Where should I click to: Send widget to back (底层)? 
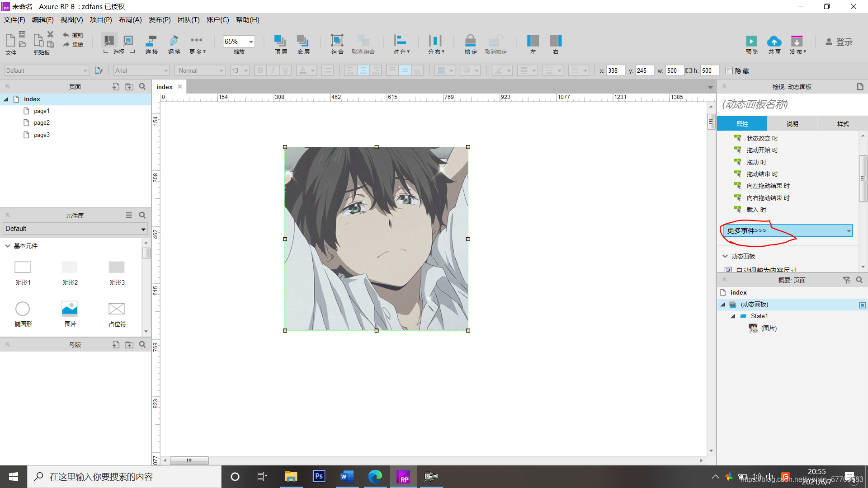(x=303, y=44)
